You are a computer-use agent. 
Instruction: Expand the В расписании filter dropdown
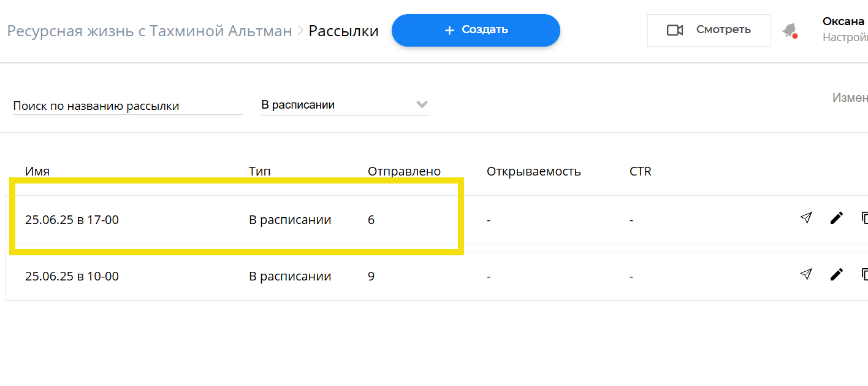tap(345, 105)
